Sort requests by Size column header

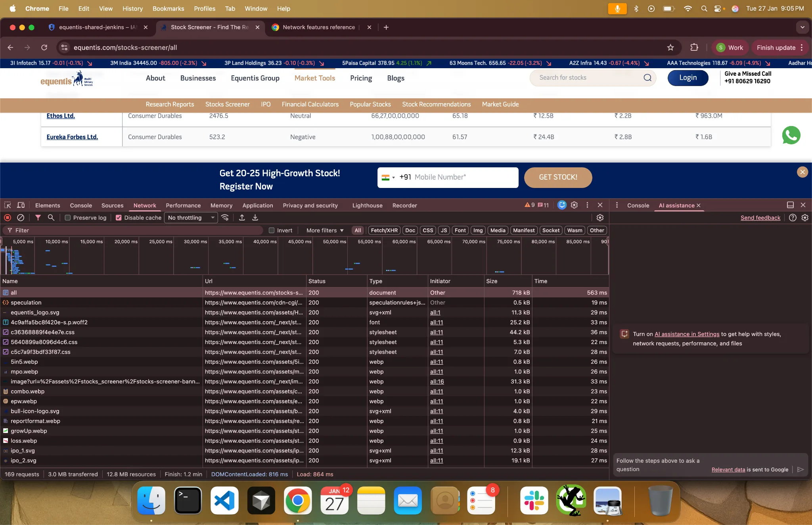508,281
